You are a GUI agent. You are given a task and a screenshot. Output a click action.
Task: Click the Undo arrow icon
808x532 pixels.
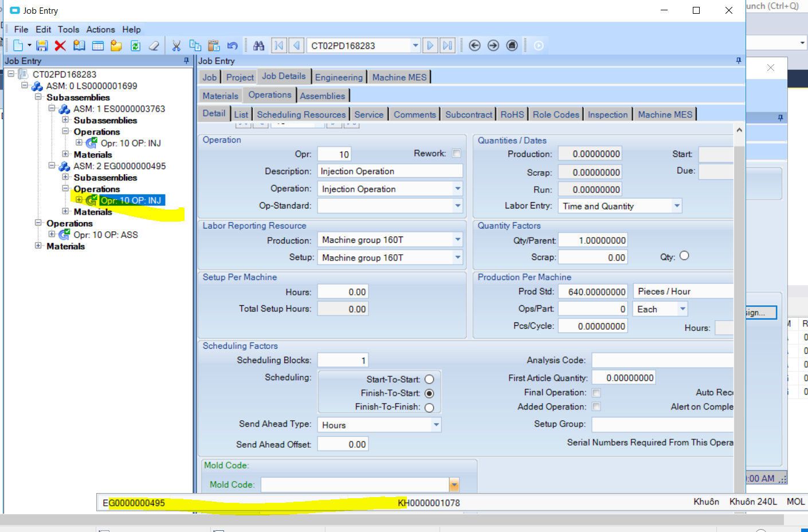pos(232,45)
